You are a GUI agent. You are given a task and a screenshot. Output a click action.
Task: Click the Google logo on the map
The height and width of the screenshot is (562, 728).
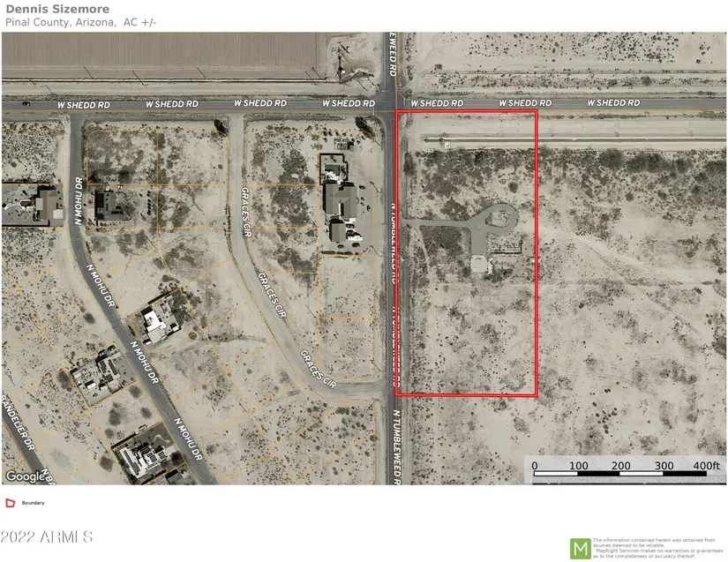click(24, 476)
